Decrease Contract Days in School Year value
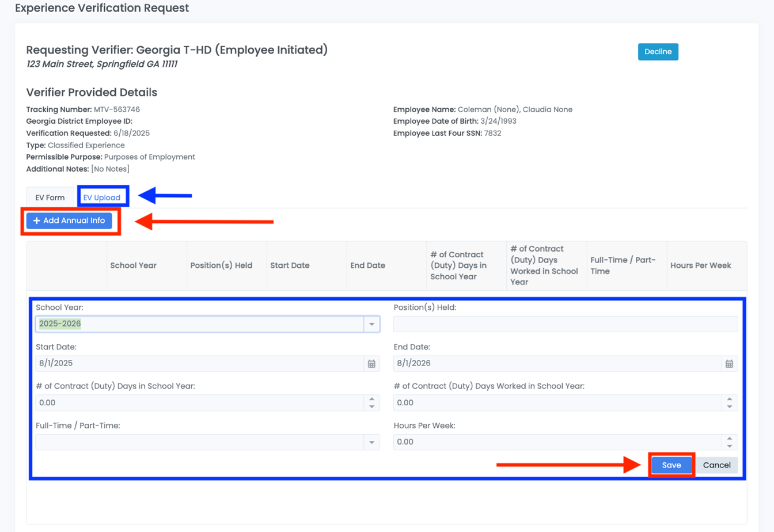This screenshot has height=532, width=774. coord(371,407)
